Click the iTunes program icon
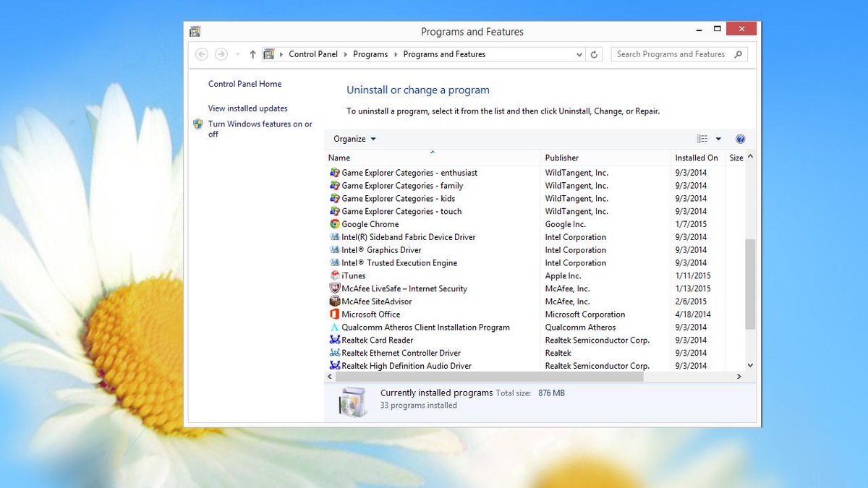Viewport: 868px width, 488px height. point(335,275)
